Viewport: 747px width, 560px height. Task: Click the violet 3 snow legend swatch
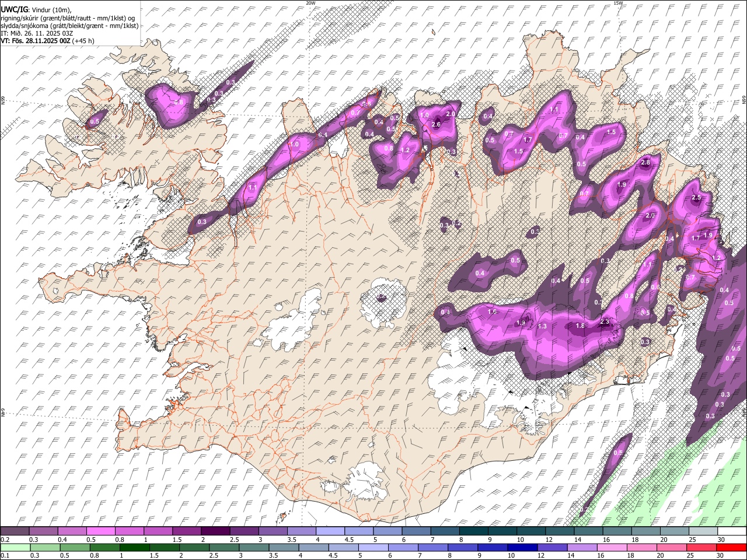click(x=272, y=531)
